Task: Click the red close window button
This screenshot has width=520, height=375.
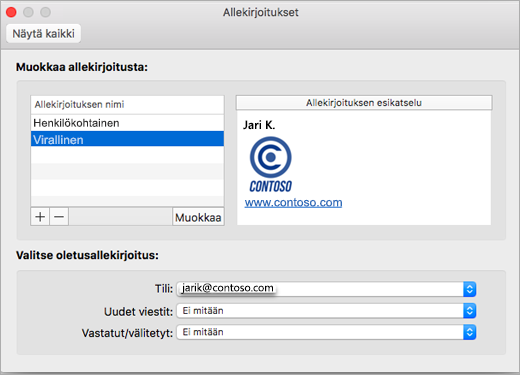Action: point(11,12)
